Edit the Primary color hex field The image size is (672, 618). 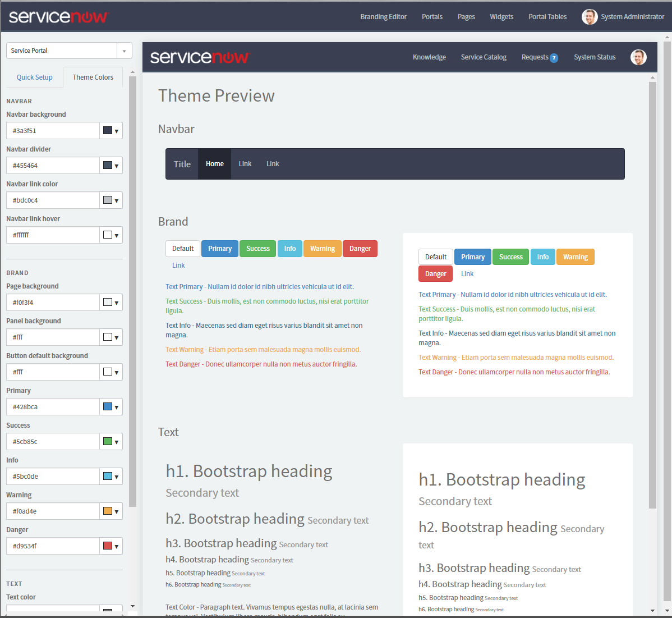(53, 406)
